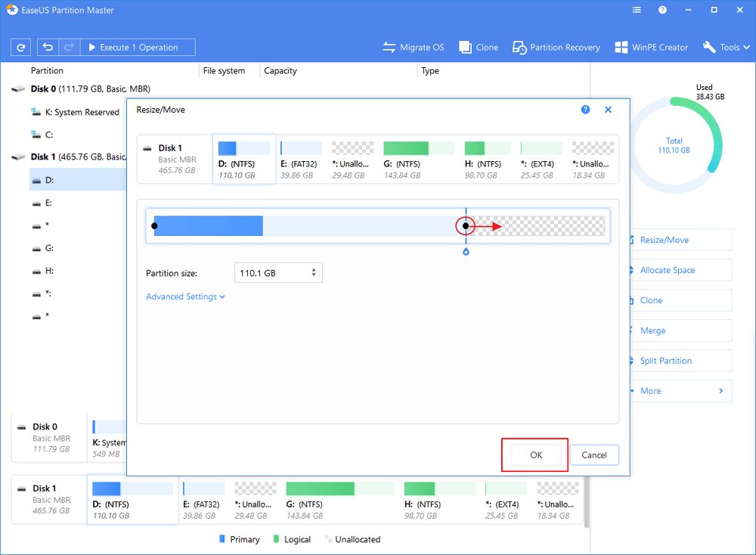Select H: (NTFS) in bottom disk map

click(439, 501)
